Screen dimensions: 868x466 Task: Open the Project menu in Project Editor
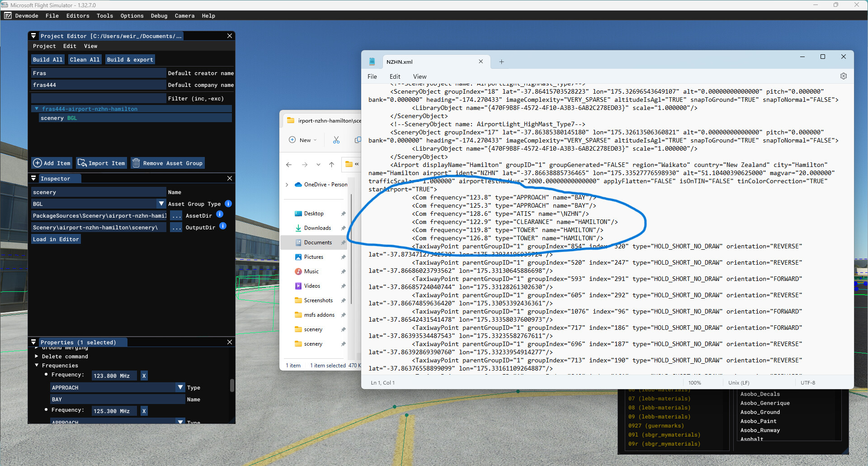[x=44, y=46]
